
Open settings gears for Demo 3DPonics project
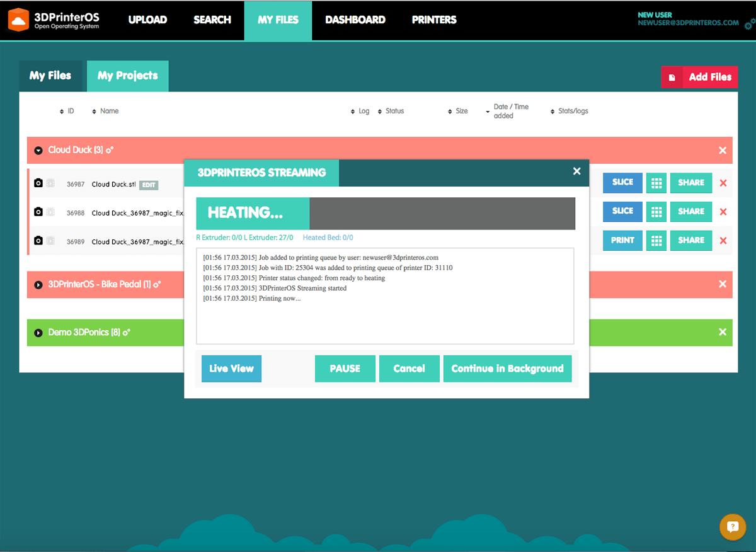126,332
